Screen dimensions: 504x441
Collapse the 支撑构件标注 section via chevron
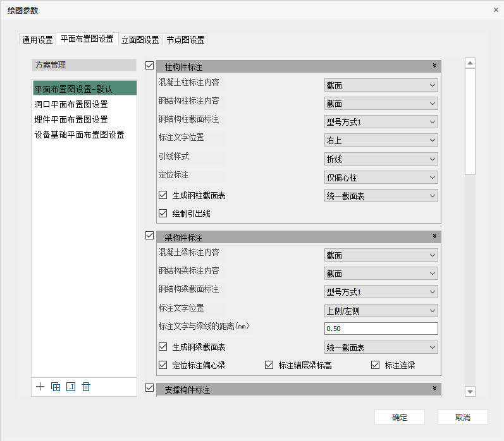pos(434,389)
